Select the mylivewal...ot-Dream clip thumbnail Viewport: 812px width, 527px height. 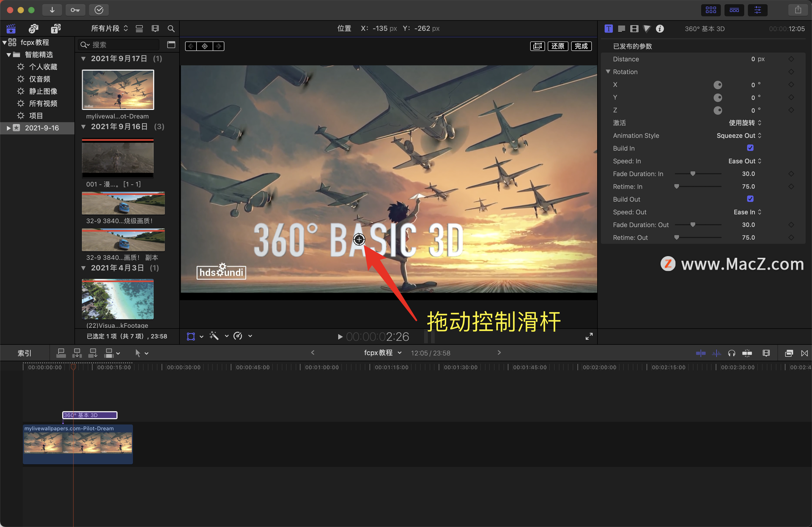tap(118, 90)
